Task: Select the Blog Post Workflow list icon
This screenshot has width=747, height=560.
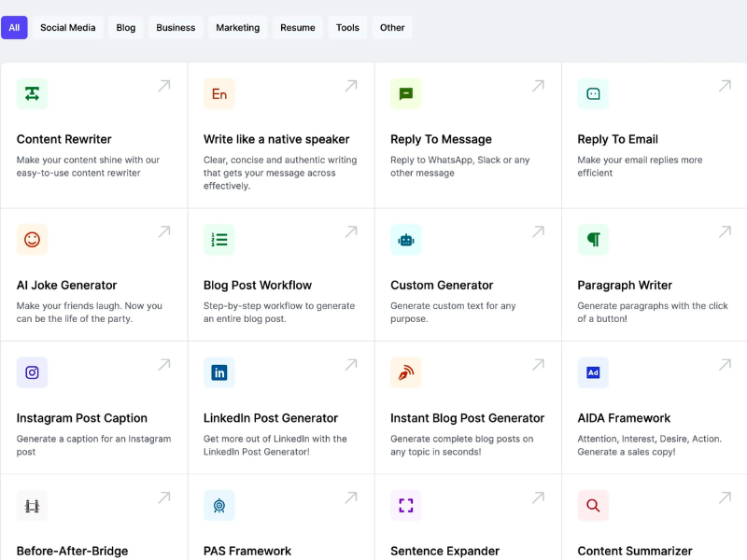Action: (x=219, y=240)
